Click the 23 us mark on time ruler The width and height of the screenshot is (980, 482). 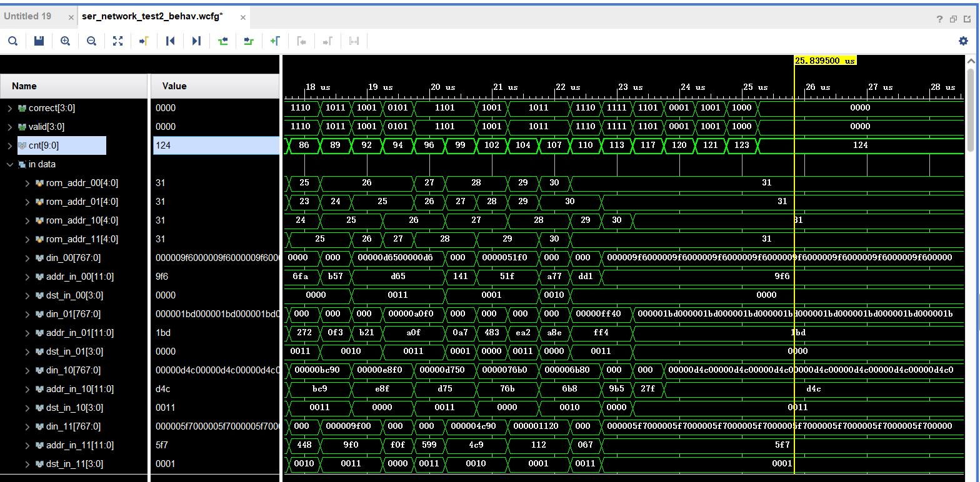631,87
